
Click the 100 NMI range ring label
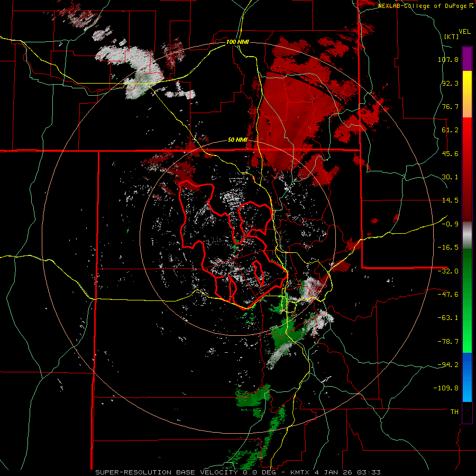coord(237,42)
